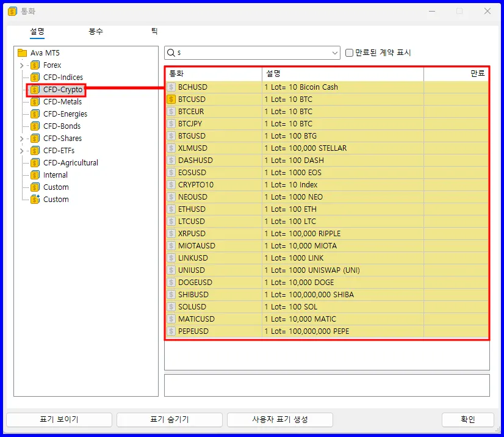This screenshot has height=437, width=504.
Task: Click the BTCJPY symbol dollar icon
Action: [171, 123]
